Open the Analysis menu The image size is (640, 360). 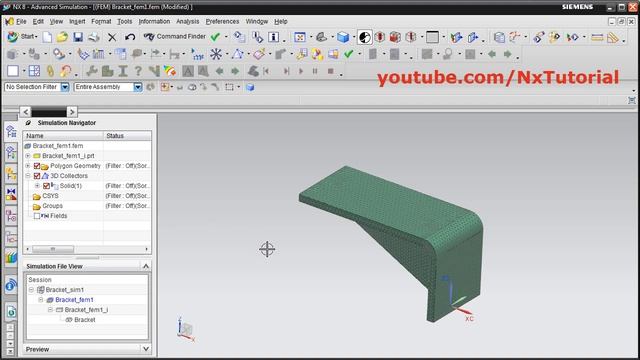click(187, 21)
